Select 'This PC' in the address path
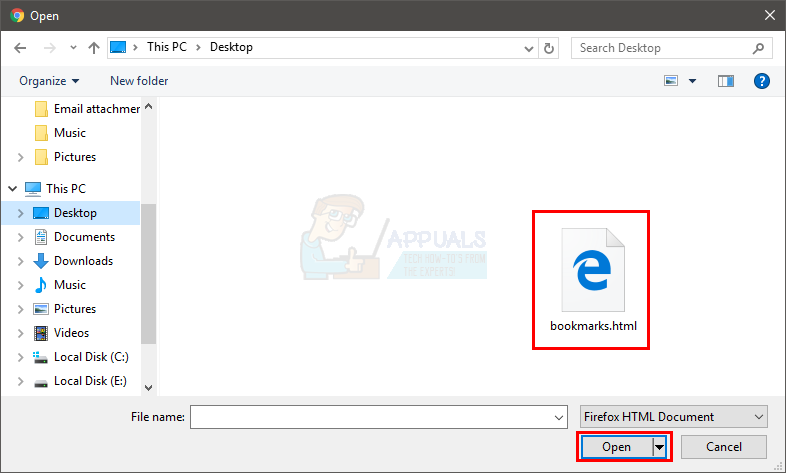This screenshot has height=473, width=786. [166, 47]
